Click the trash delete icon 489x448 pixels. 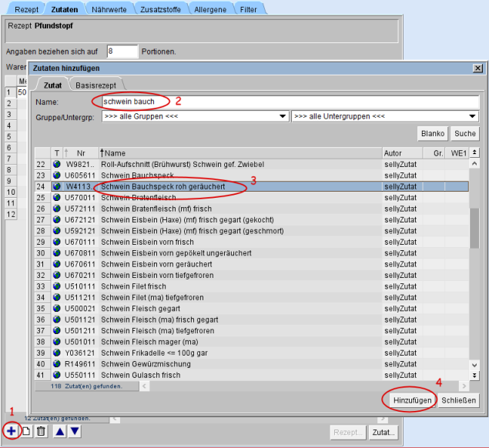(x=42, y=431)
